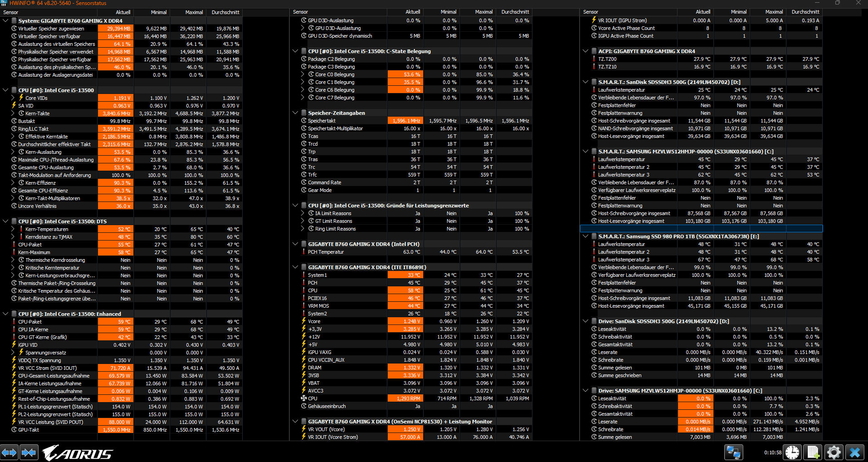Collapse the S.M.A.R.T. Samsung SSD 980 PRO section
Viewport: 868px width, 462px height.
(585, 236)
